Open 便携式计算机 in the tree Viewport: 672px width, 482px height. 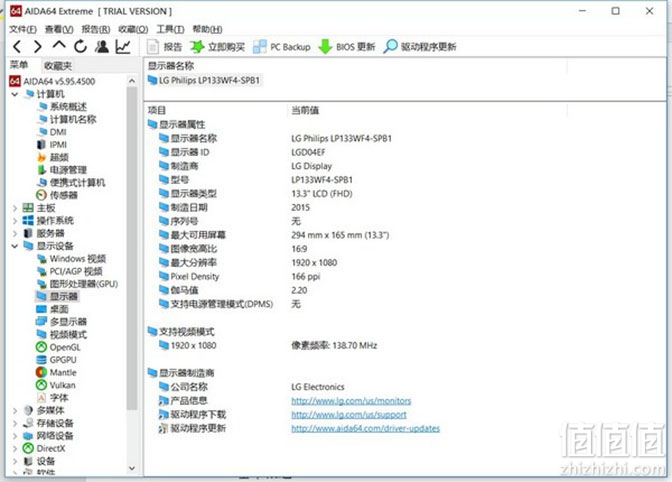(x=71, y=183)
